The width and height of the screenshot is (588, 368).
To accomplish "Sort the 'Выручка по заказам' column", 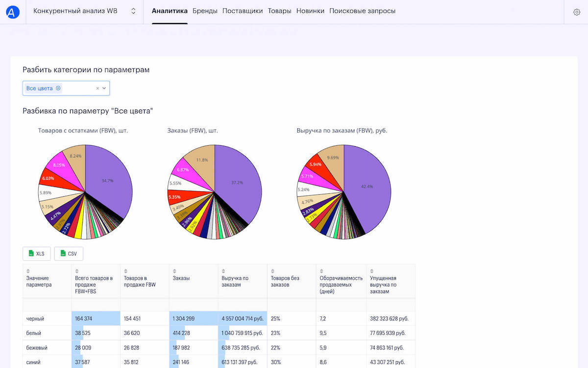I will (224, 271).
